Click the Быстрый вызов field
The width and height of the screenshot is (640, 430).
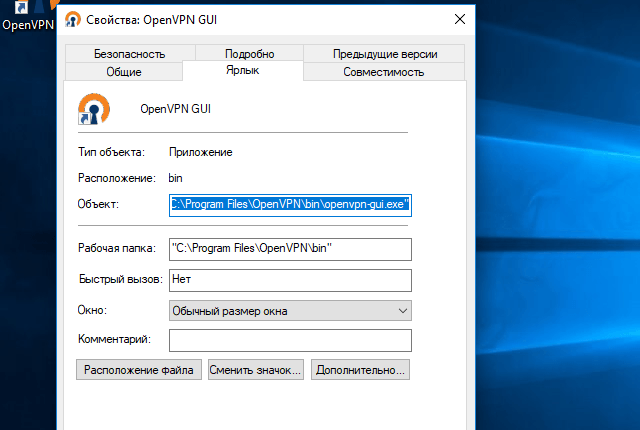click(x=290, y=280)
